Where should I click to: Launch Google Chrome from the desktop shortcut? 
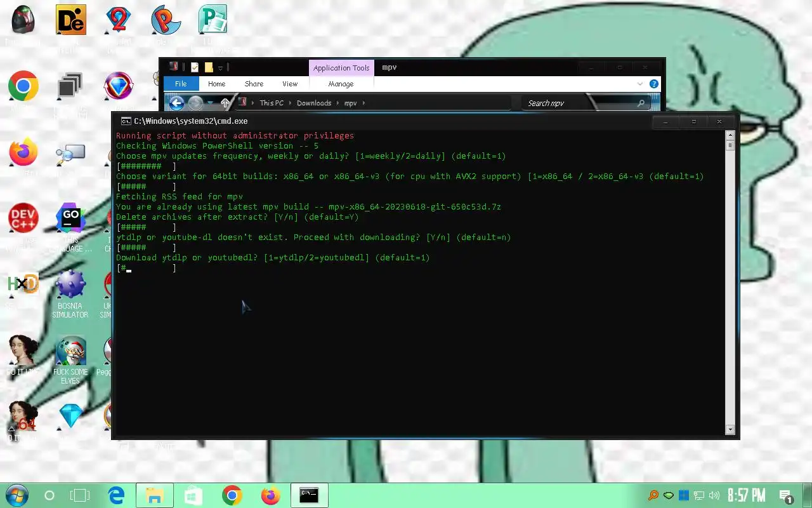pos(23,86)
